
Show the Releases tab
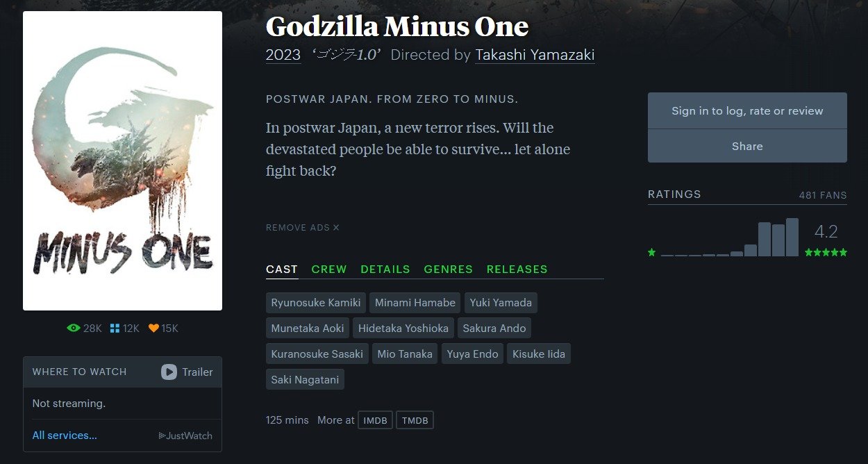point(517,269)
